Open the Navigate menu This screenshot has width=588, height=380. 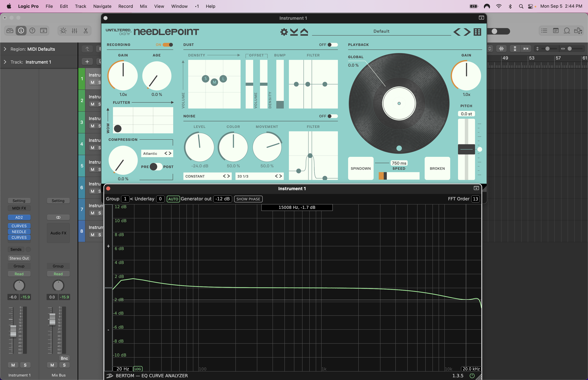tap(102, 6)
